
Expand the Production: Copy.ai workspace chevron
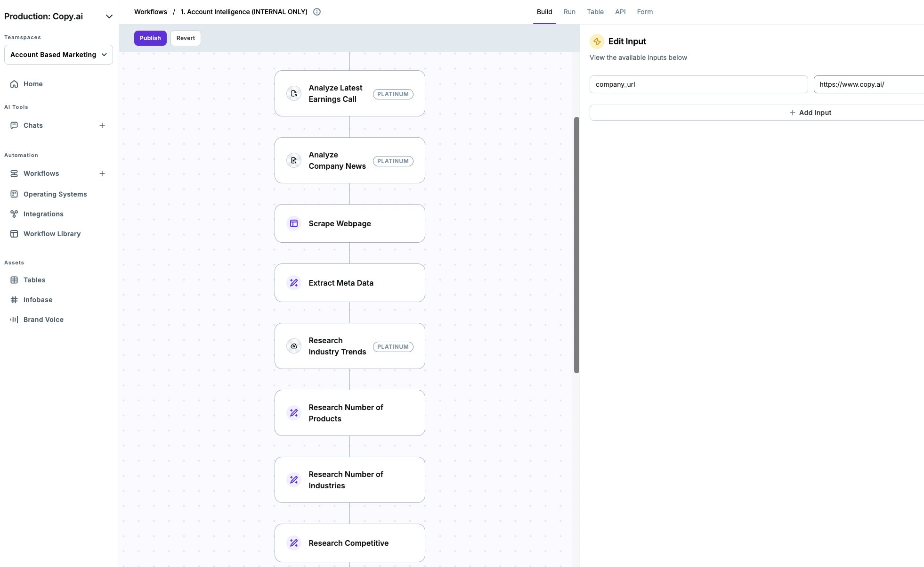point(109,16)
